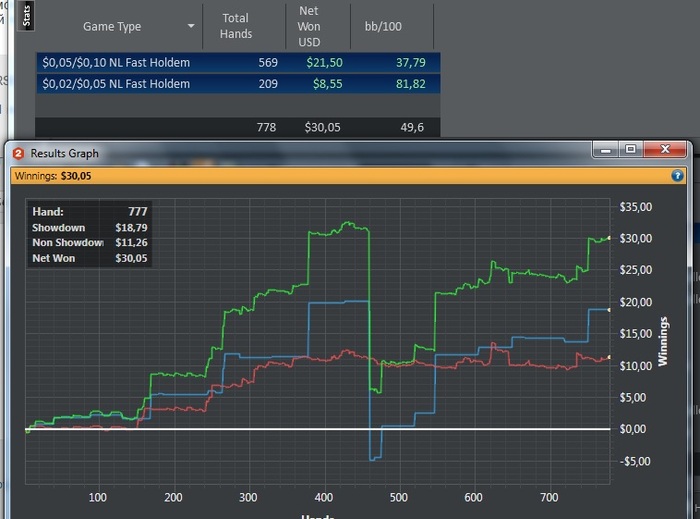Screen dimensions: 700x519
Task: Open the Game Type column dropdown arrow
Action: pos(191,27)
